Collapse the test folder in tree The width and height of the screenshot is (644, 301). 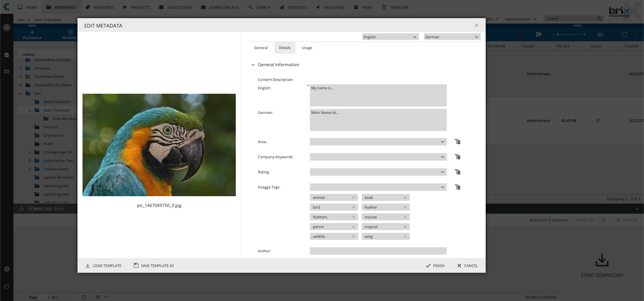click(21, 93)
